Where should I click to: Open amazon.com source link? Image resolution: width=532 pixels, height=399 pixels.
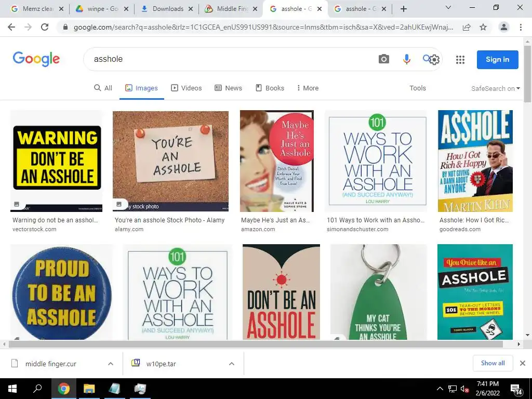point(258,229)
